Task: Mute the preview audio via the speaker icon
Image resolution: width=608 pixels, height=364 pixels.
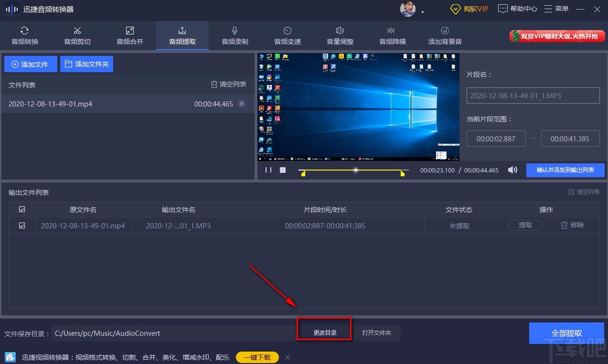Action: [512, 170]
